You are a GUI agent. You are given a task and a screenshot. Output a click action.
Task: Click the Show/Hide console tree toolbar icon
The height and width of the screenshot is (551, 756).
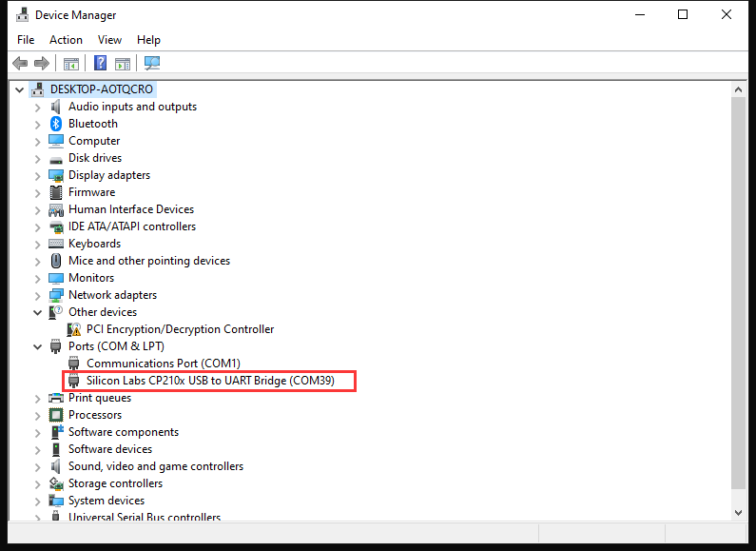(x=71, y=63)
